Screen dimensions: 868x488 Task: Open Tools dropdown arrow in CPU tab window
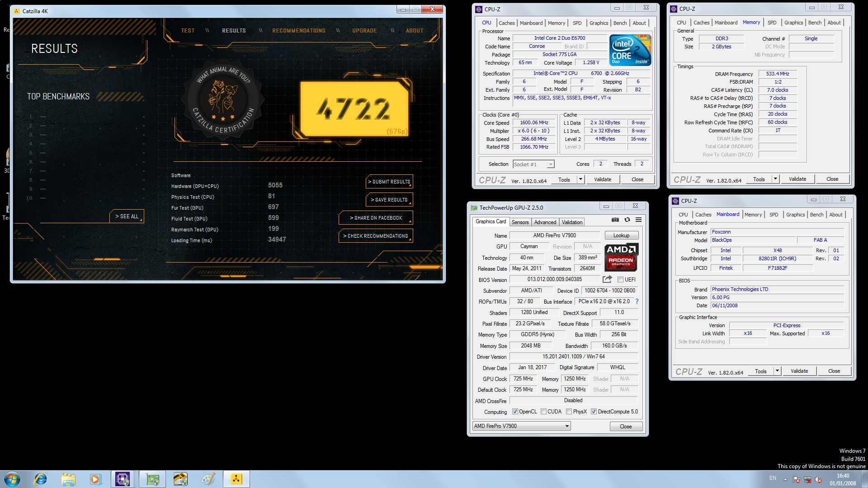pyautogui.click(x=580, y=179)
